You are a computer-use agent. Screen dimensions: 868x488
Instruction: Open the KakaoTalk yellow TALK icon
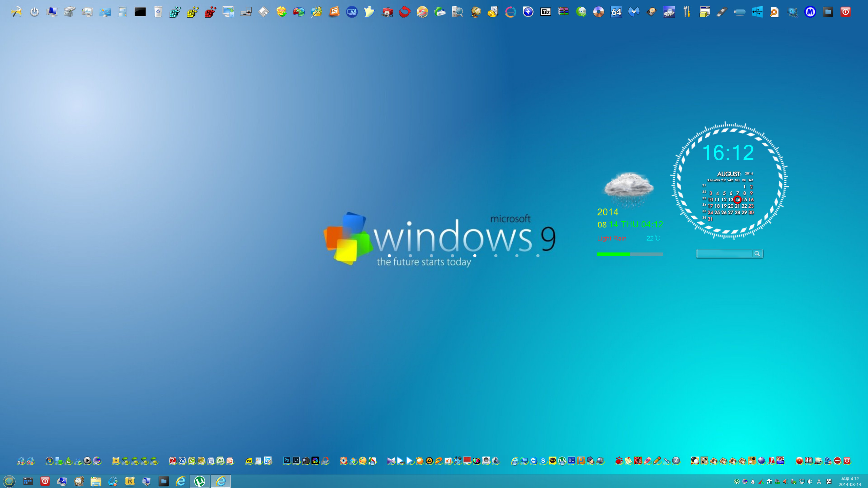[552, 461]
